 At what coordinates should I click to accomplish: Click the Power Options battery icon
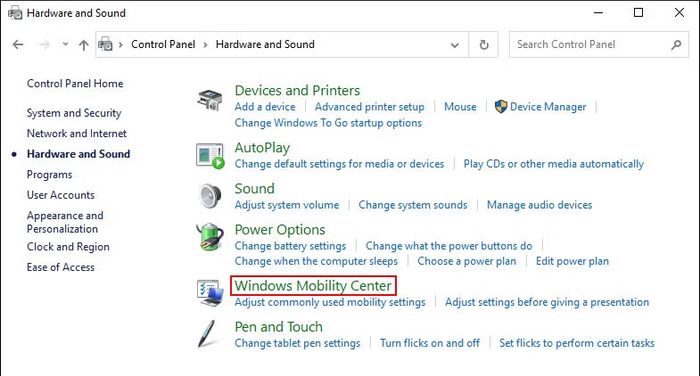(210, 237)
